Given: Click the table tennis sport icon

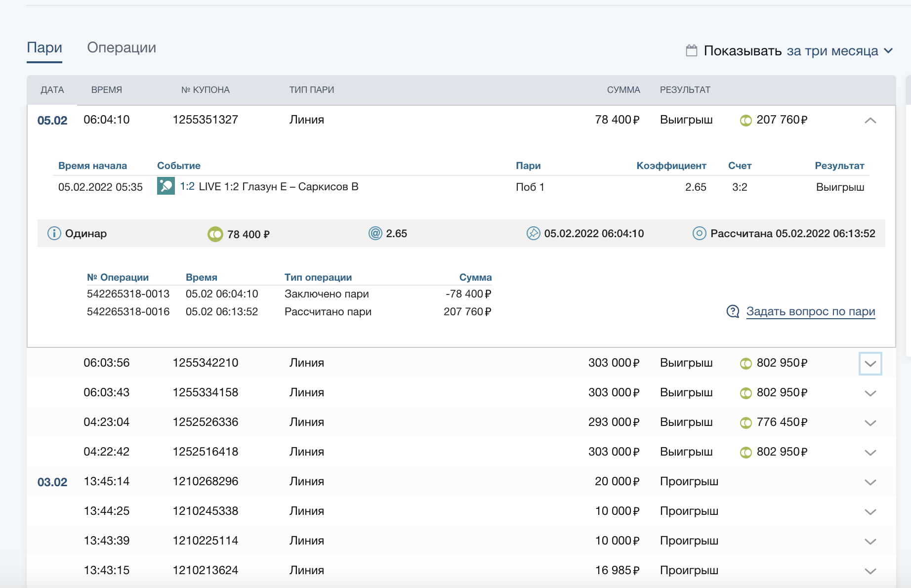Looking at the screenshot, I should click(x=166, y=186).
